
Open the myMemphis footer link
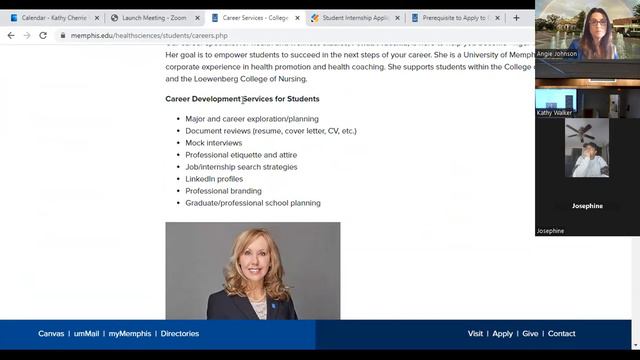[x=130, y=333]
